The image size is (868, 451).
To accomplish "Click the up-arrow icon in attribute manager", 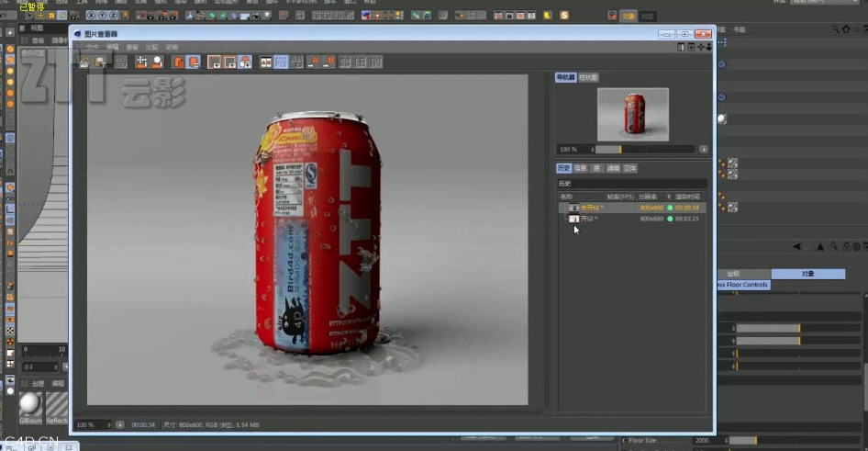I will [x=820, y=247].
